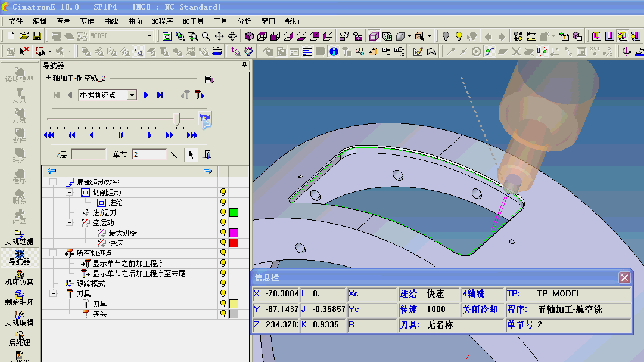The height and width of the screenshot is (362, 644).
Task: Step forward one toolpath point
Action: coord(146,95)
